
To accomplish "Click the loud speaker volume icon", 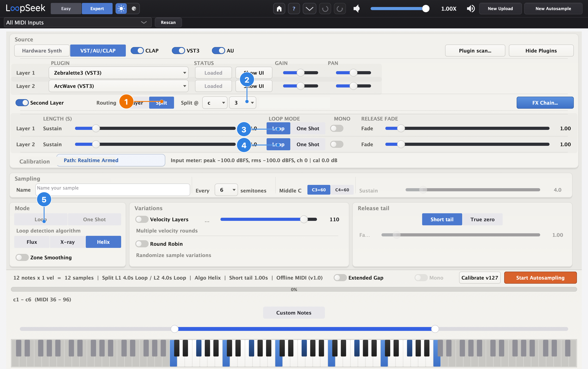I will [x=471, y=9].
